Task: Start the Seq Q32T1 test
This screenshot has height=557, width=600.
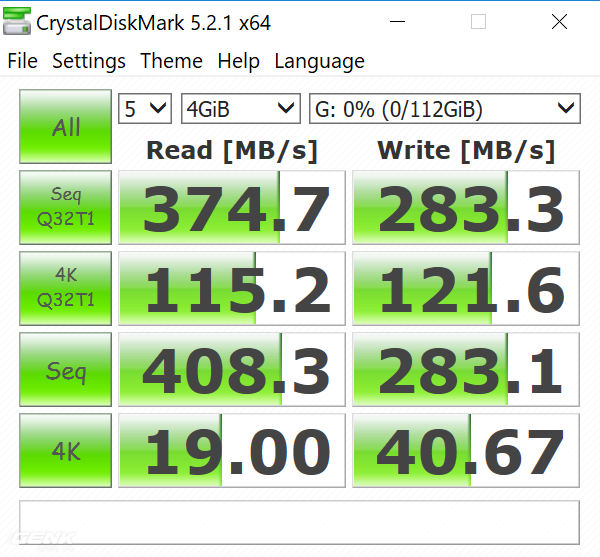Action: [x=65, y=207]
